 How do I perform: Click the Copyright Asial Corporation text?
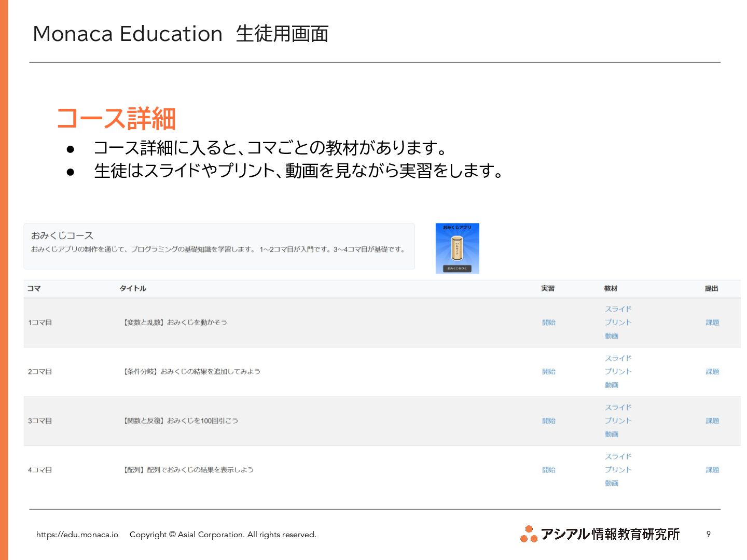coord(223,535)
